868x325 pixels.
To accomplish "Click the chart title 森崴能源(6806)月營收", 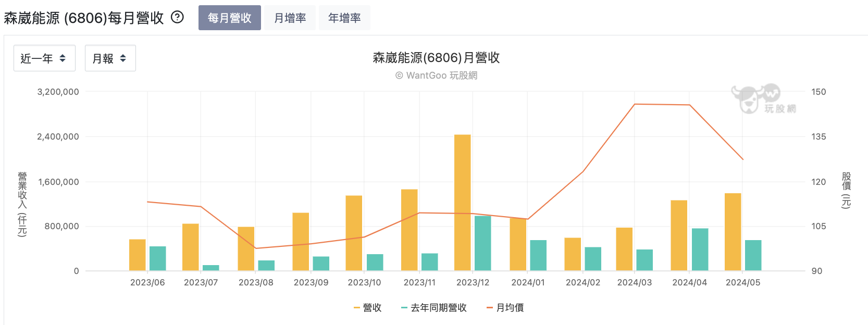I will coord(436,58).
